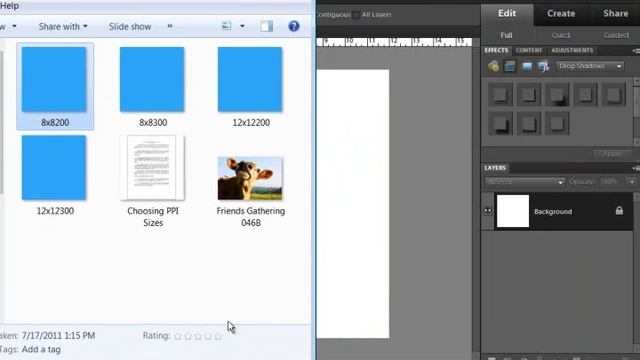Select the Filters icon in Effects panel
The width and height of the screenshot is (640, 360).
tap(493, 66)
